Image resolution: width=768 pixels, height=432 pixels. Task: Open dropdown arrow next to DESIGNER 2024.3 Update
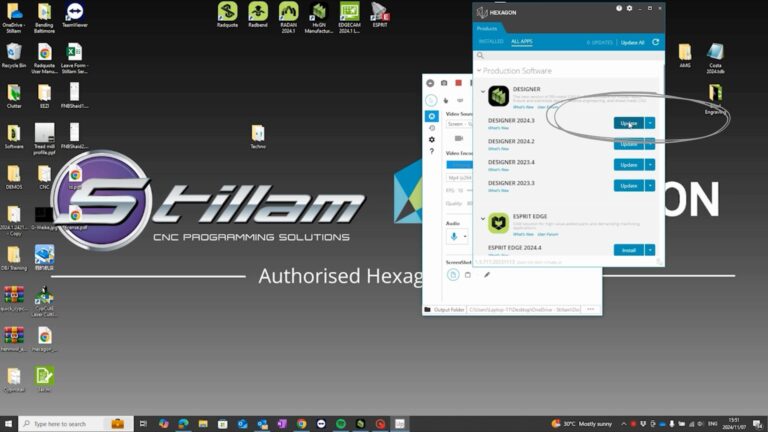(x=650, y=123)
